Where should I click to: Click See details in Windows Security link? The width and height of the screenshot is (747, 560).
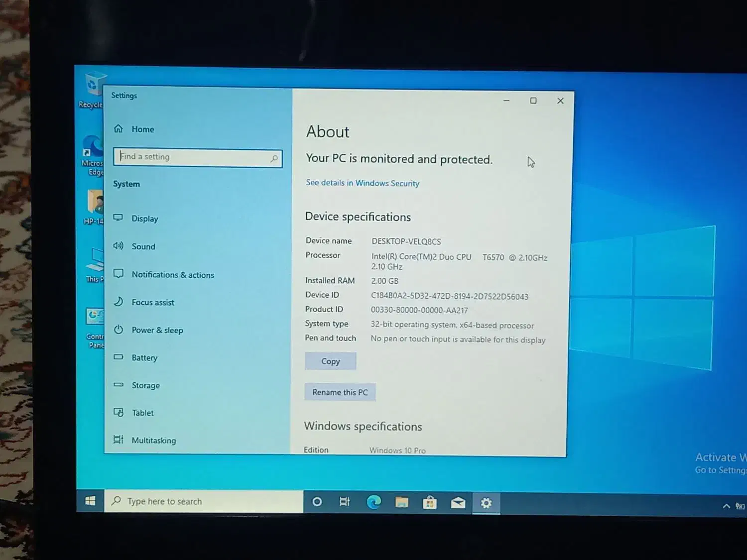point(362,183)
